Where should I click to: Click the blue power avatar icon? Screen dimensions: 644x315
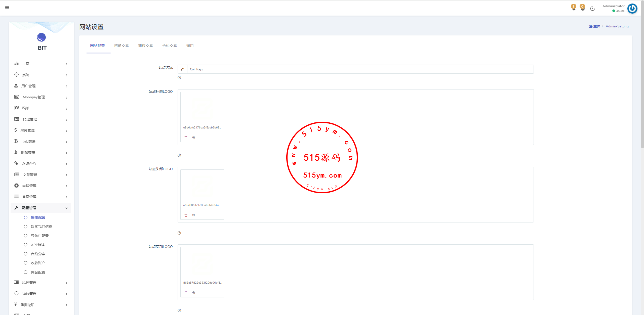pyautogui.click(x=632, y=9)
